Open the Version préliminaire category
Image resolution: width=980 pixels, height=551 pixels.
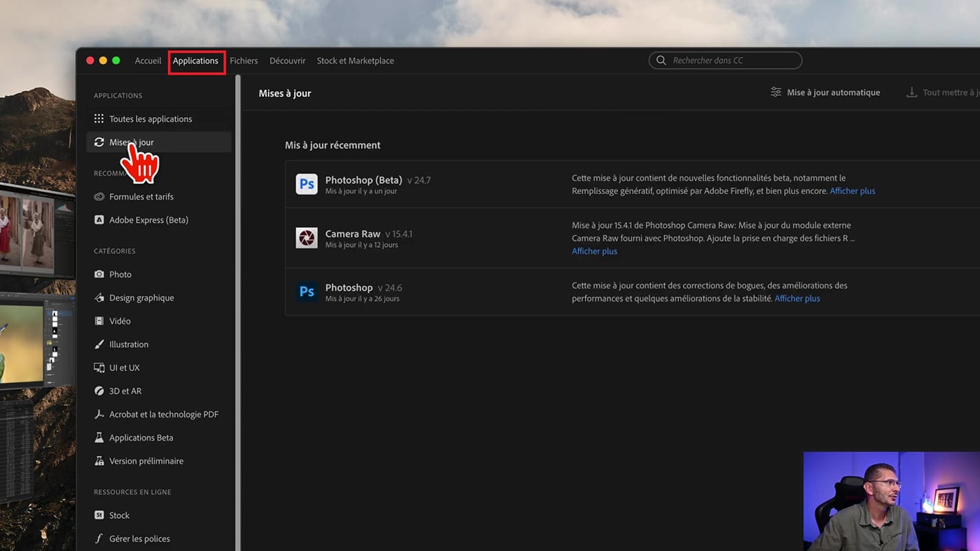(x=159, y=461)
